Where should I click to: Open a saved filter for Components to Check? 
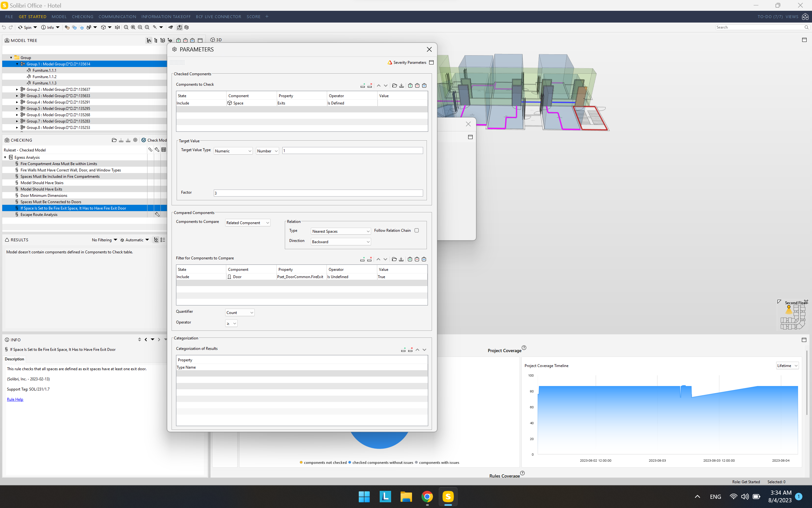[395, 86]
